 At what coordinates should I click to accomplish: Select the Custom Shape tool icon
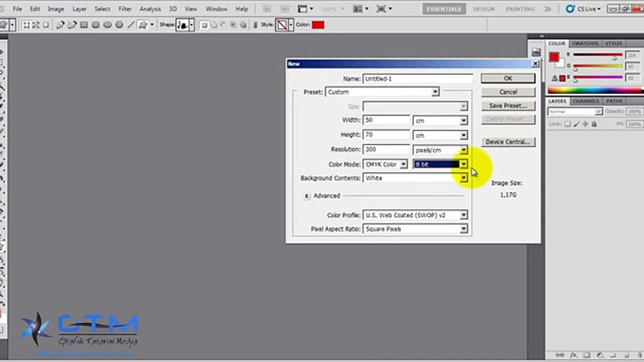(x=143, y=25)
